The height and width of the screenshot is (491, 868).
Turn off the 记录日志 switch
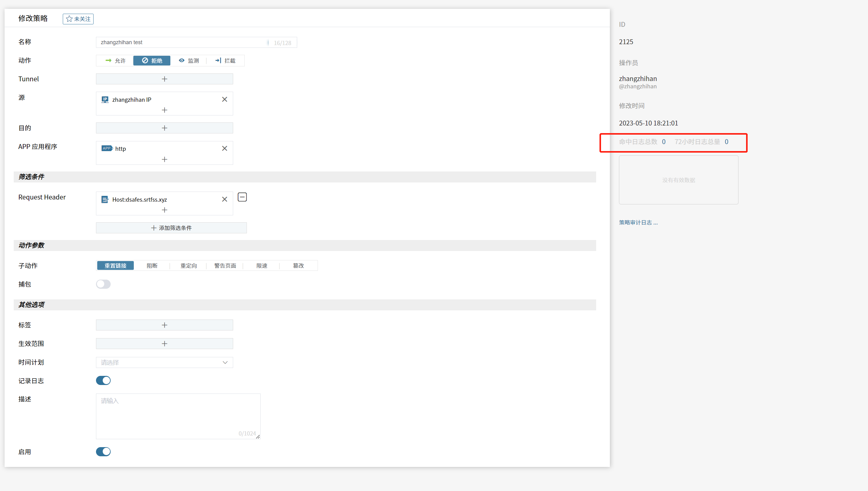click(103, 381)
